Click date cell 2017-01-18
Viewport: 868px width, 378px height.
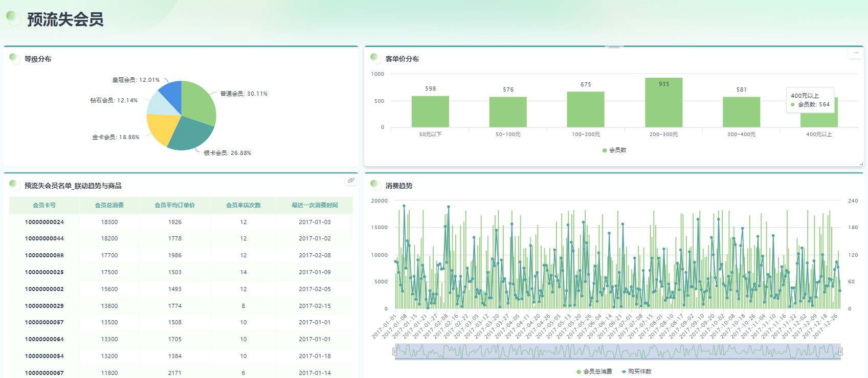tap(315, 356)
